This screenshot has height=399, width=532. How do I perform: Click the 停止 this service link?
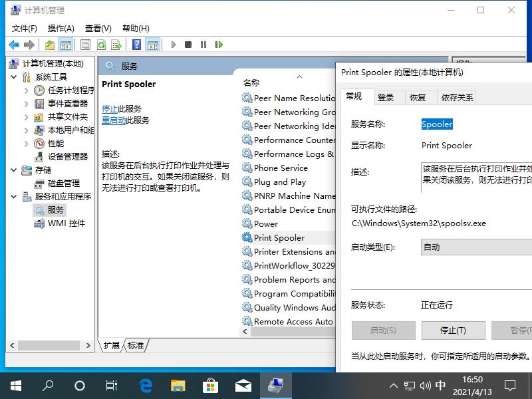pyautogui.click(x=110, y=109)
